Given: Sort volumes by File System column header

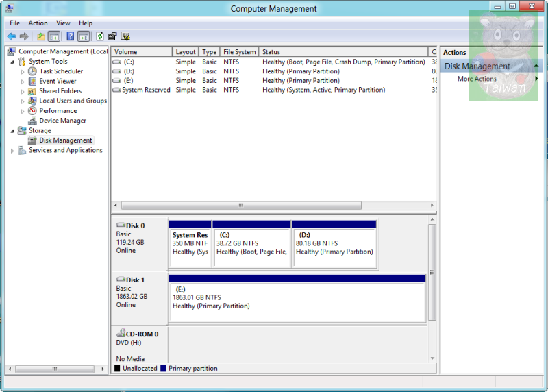Looking at the screenshot, I should click(240, 52).
